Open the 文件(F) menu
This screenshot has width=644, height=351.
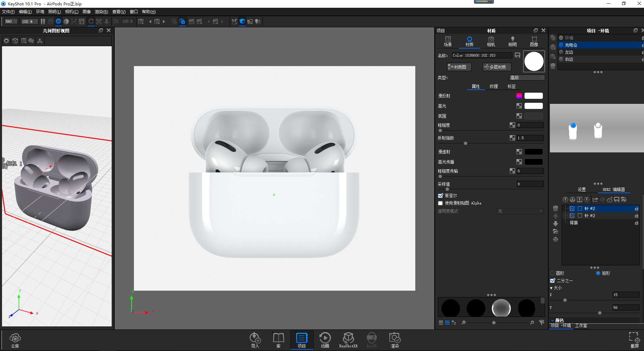pyautogui.click(x=8, y=12)
